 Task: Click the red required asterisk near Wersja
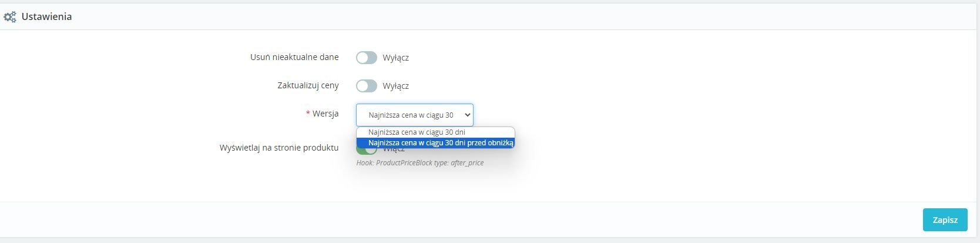[308, 113]
